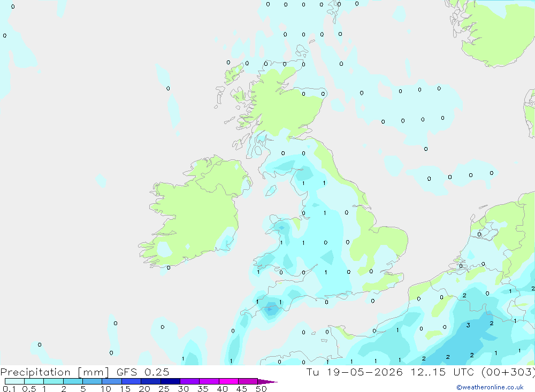Click the '0.5' legend scale label
This screenshot has height=392, width=535.
[29, 389]
